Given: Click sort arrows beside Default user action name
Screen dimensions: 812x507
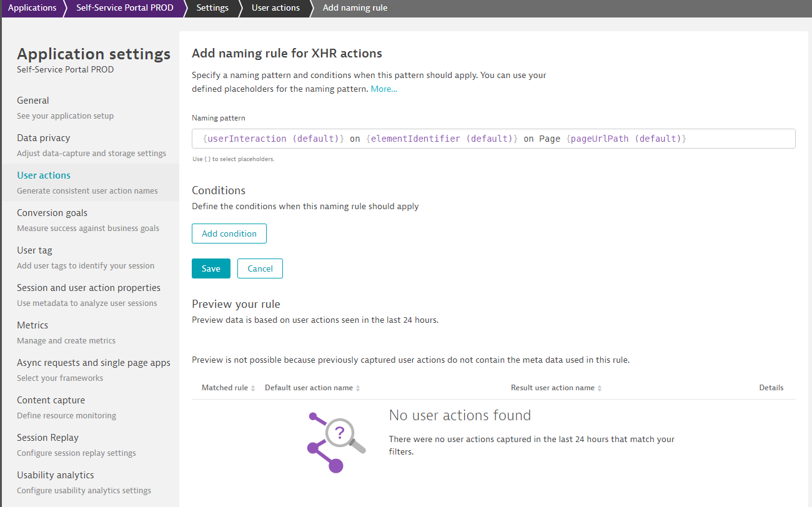Looking at the screenshot, I should point(358,388).
